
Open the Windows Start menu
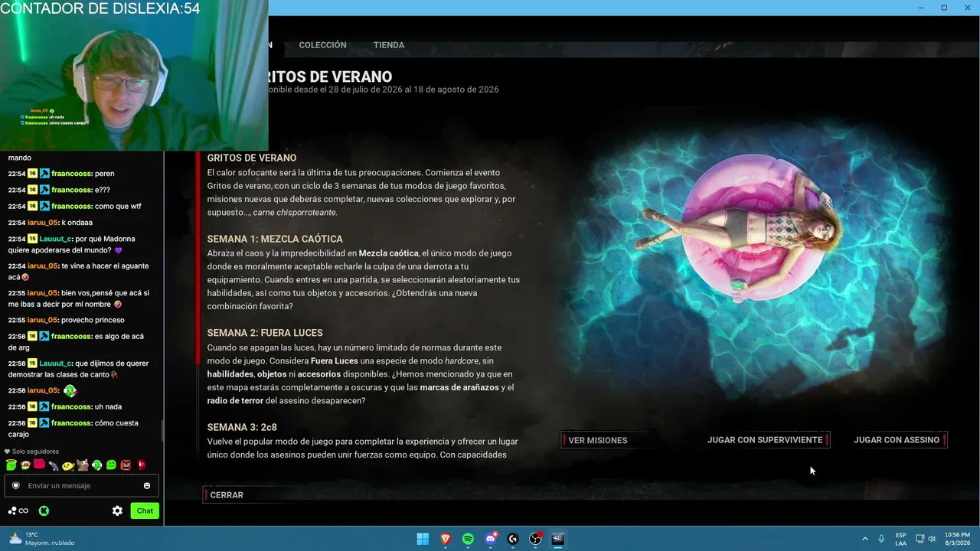pyautogui.click(x=423, y=539)
